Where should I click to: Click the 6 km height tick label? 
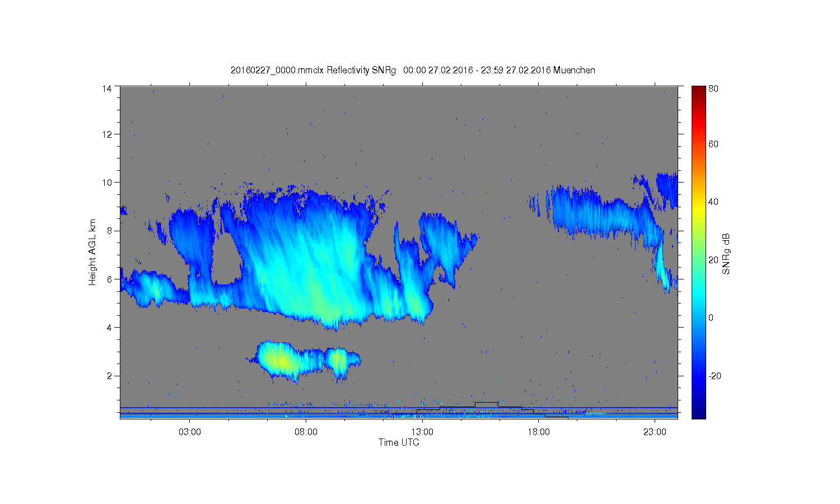pyautogui.click(x=110, y=279)
